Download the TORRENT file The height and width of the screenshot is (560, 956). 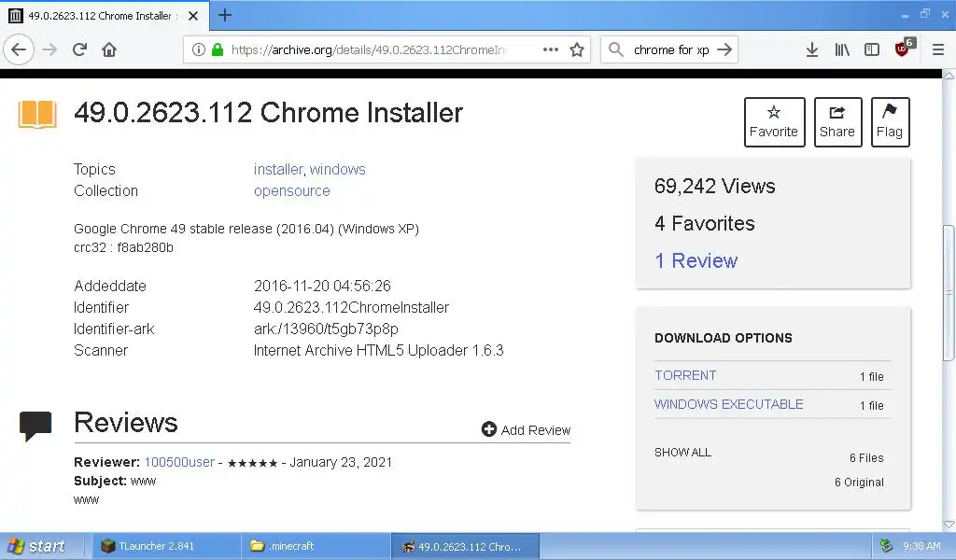click(685, 375)
